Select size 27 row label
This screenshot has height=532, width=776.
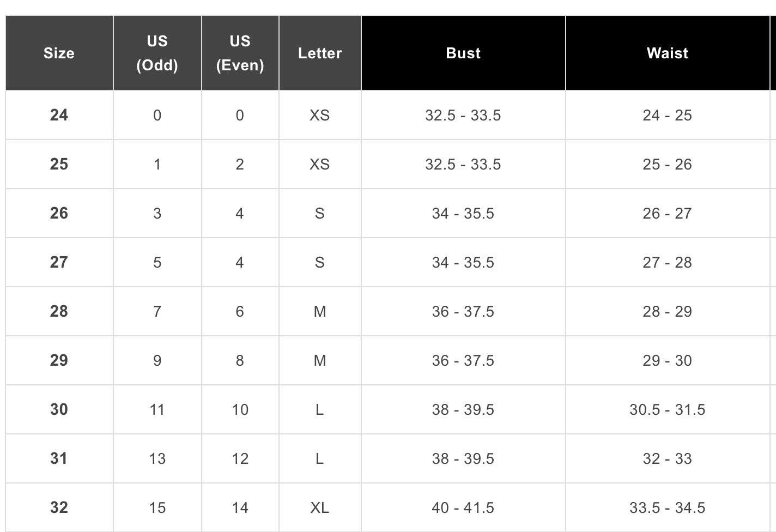(x=59, y=262)
